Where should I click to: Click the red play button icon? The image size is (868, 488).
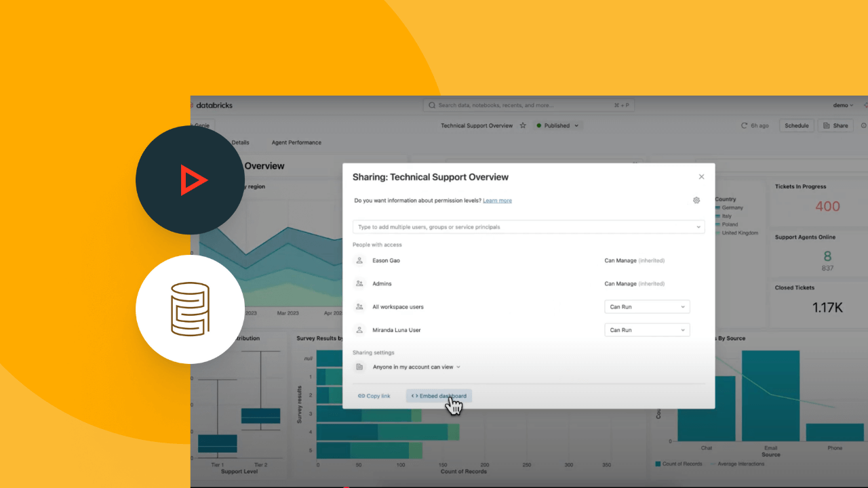(193, 180)
